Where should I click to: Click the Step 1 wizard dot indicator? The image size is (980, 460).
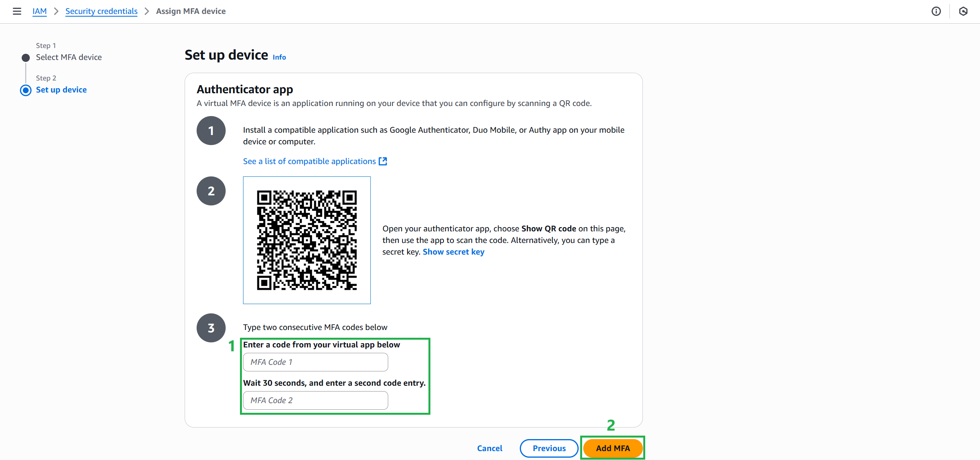[26, 58]
